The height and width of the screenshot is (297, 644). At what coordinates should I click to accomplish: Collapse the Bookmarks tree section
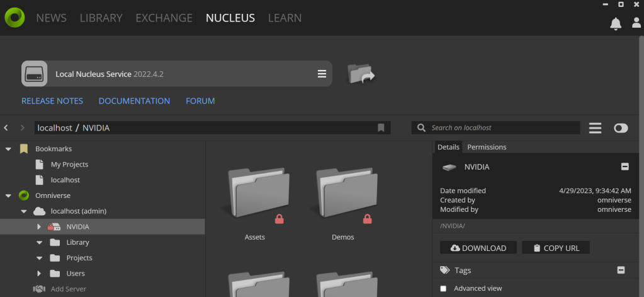click(8, 149)
